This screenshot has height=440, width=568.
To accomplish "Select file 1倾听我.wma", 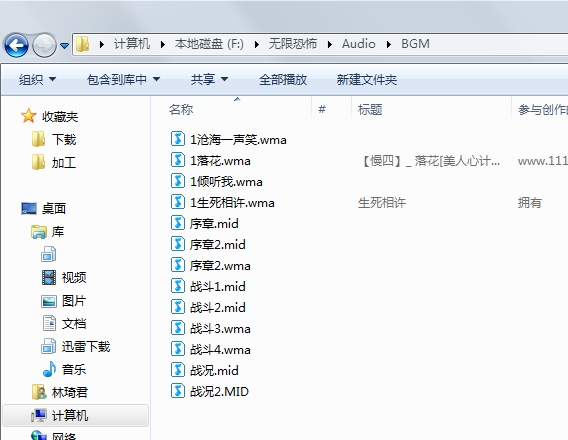I will [x=217, y=181].
